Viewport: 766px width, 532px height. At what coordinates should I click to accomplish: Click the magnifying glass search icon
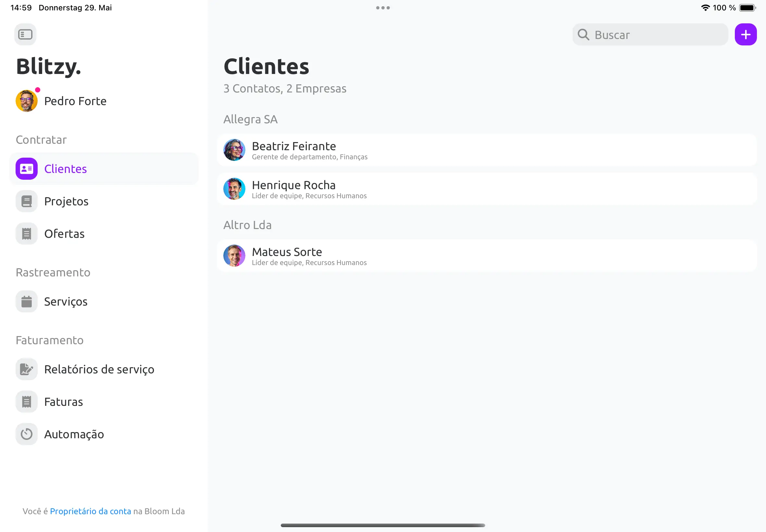coord(583,34)
